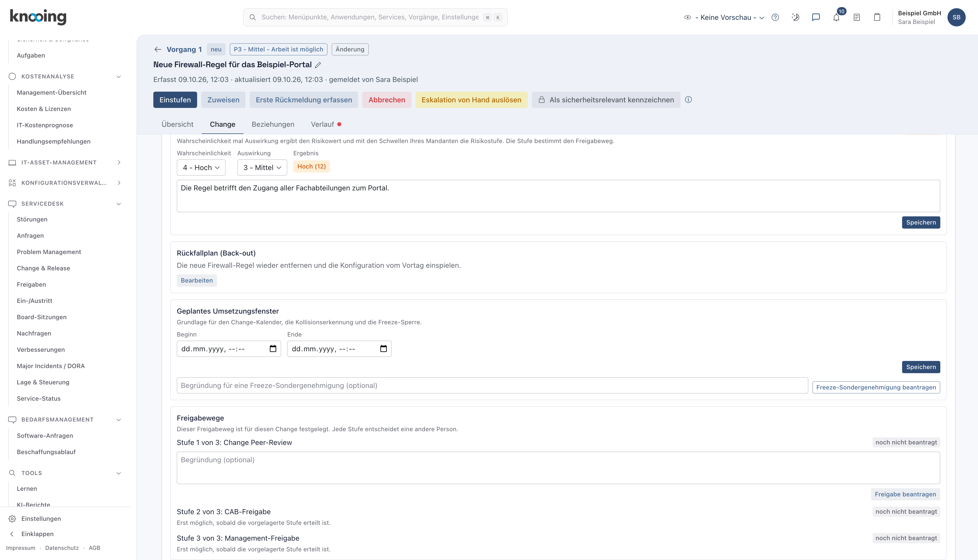Click the back arrow next to Vorgang 1
The image size is (978, 560).
pos(158,49)
